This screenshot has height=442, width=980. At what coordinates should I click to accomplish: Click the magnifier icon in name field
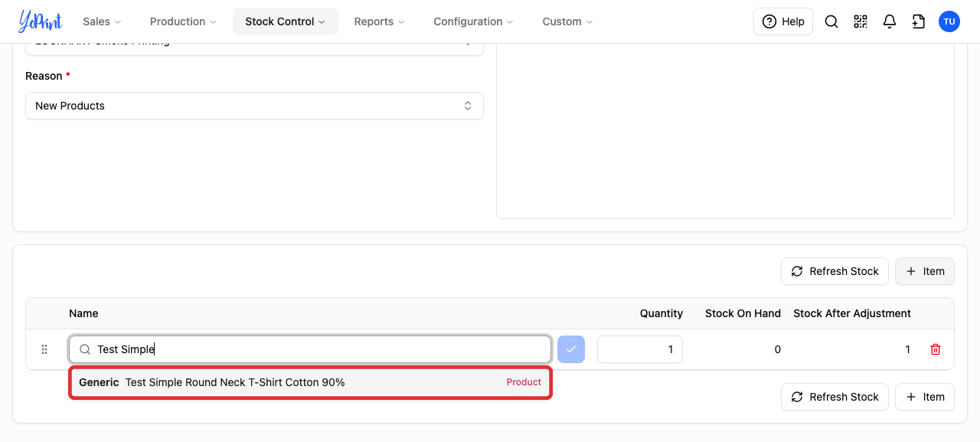[x=86, y=349]
